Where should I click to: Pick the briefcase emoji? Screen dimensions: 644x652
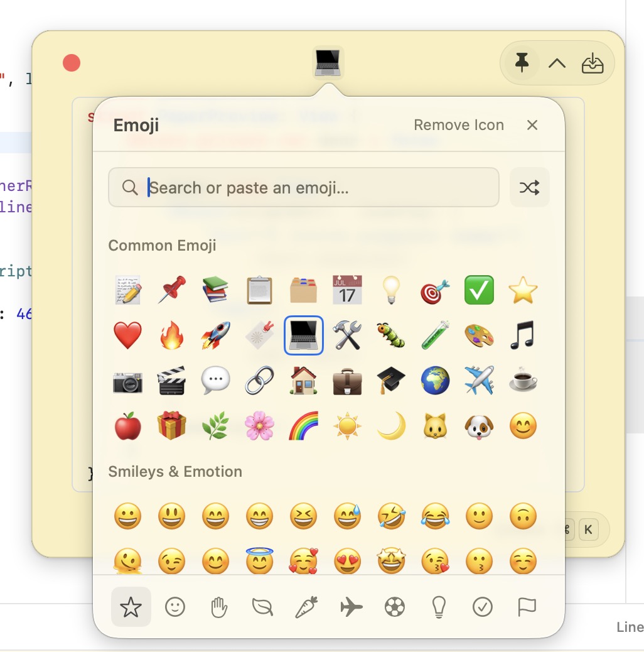[347, 381]
